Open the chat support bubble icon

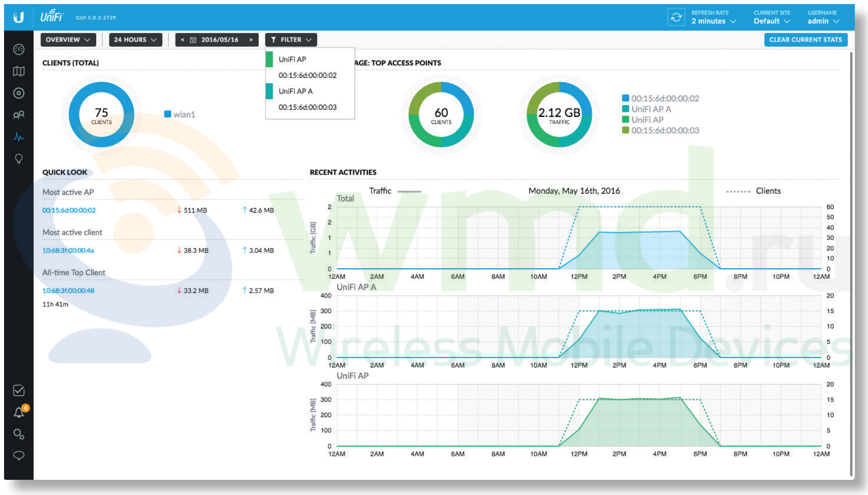pyautogui.click(x=19, y=456)
